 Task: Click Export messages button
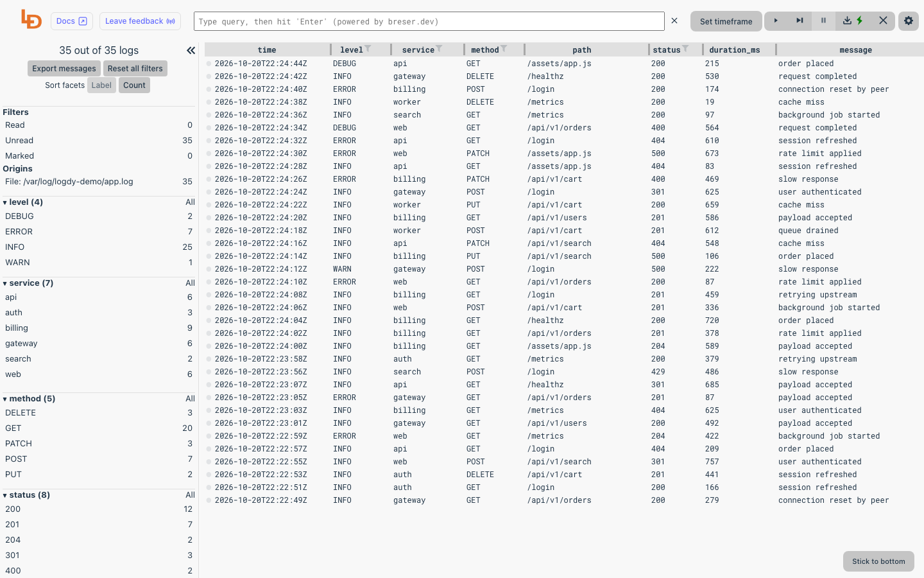coord(64,69)
